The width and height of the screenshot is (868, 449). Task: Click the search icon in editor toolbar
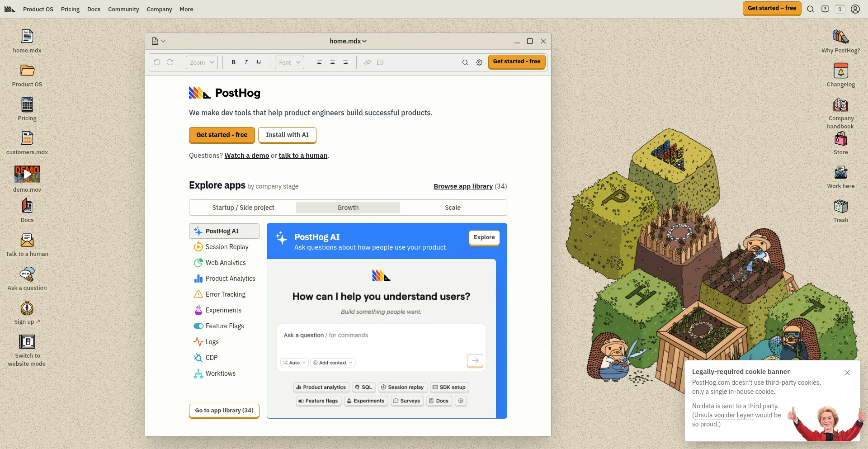tap(465, 62)
